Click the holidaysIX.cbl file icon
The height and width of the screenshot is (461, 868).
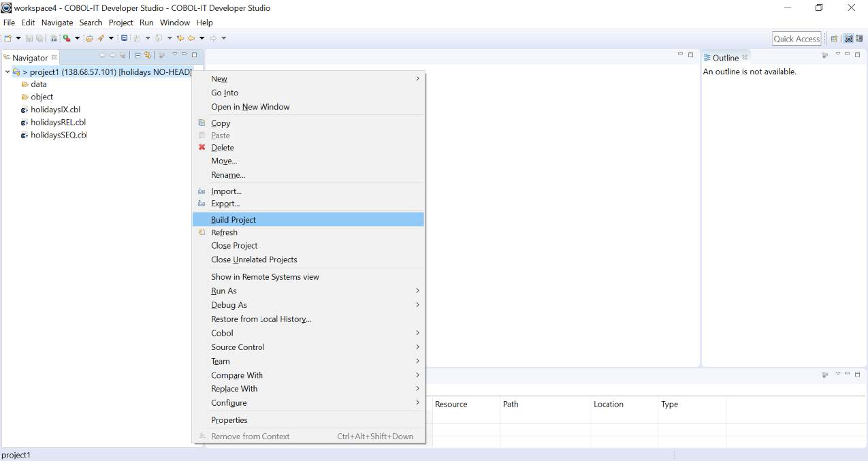[25, 110]
